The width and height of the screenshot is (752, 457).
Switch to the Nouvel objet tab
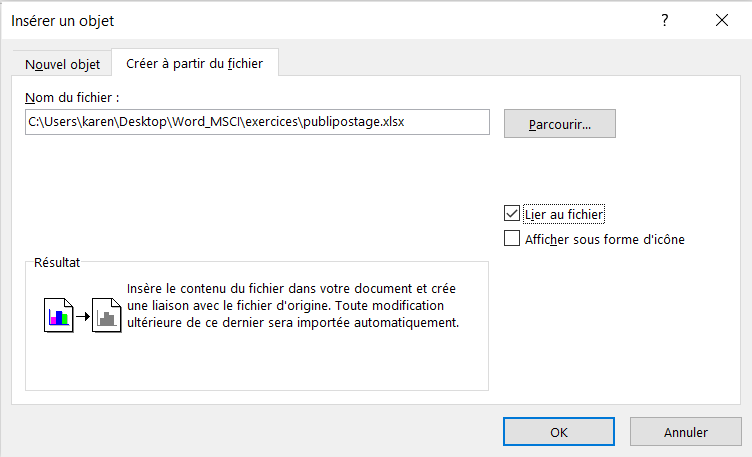pos(62,64)
